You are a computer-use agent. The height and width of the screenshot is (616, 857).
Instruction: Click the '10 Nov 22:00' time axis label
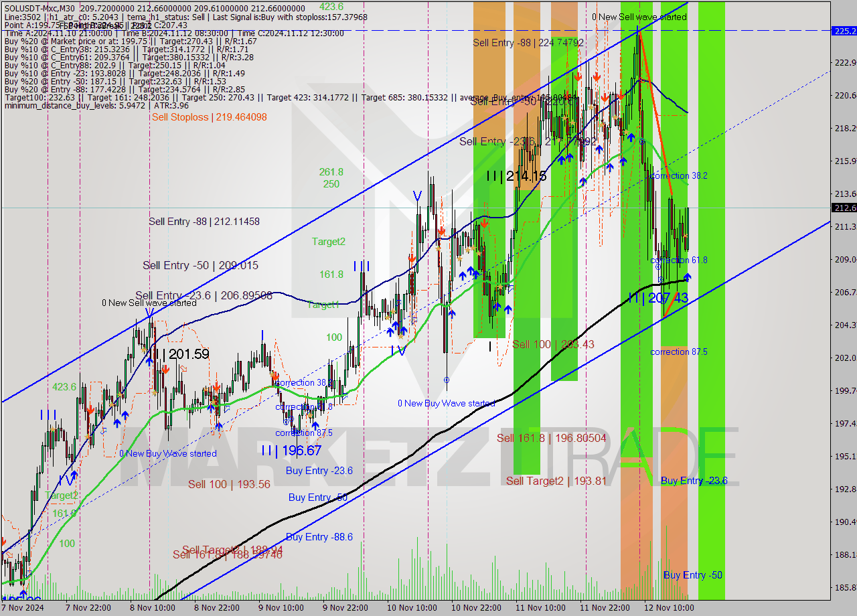(476, 608)
